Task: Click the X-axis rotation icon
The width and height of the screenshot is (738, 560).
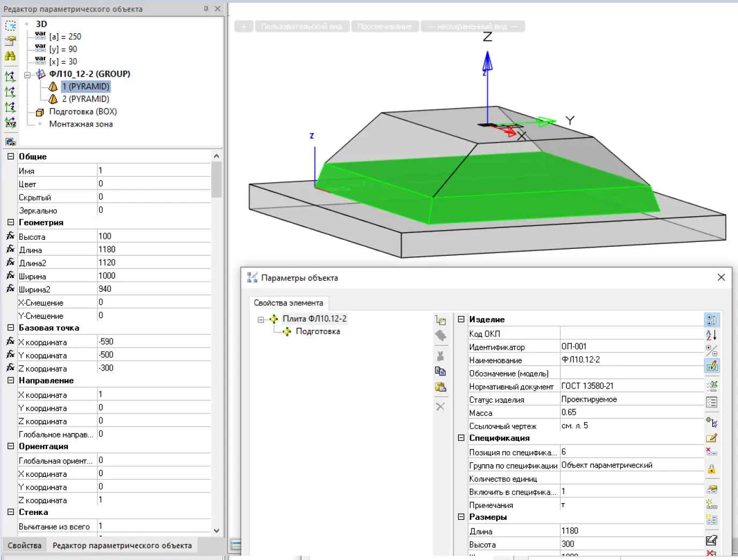Action: (10, 77)
